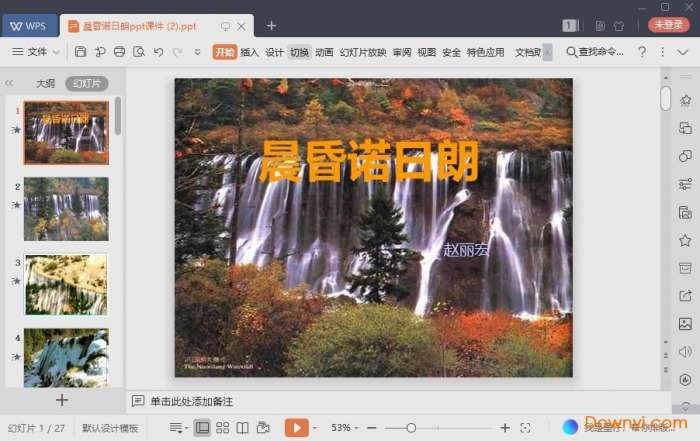Open print preview from the magnifier page icon

tap(139, 52)
